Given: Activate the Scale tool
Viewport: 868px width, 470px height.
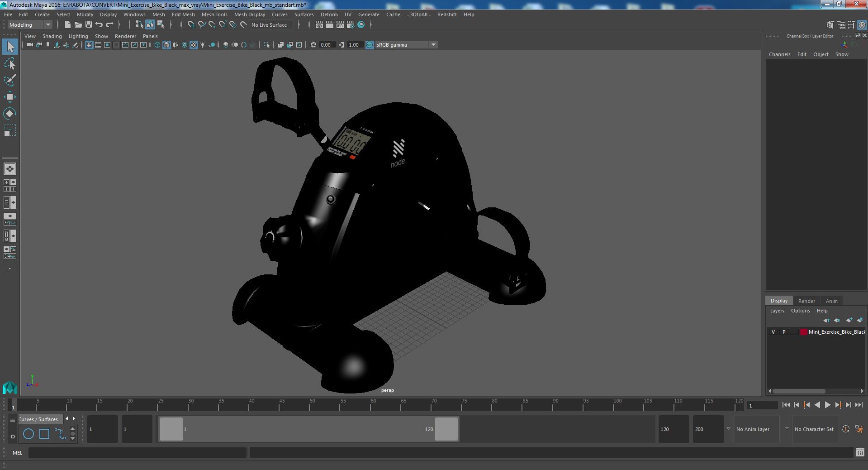Looking at the screenshot, I should [x=10, y=130].
